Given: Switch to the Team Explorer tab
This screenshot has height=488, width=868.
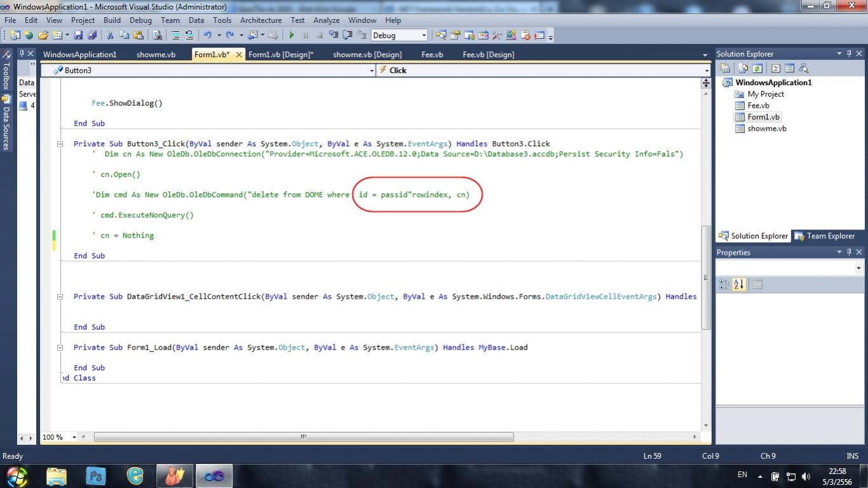Looking at the screenshot, I should point(824,236).
